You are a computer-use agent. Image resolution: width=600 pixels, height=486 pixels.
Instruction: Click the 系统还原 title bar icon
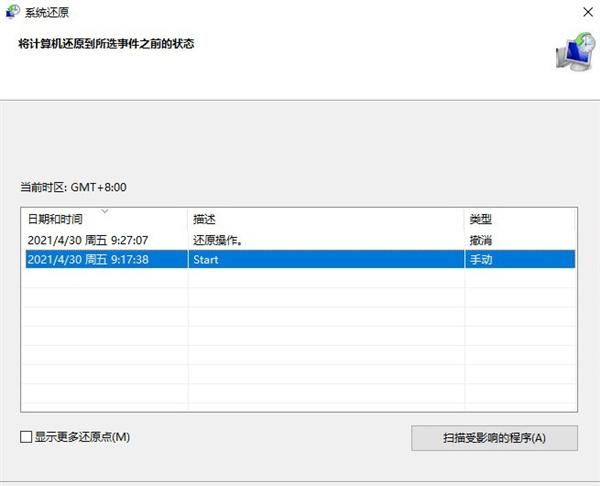(13, 12)
